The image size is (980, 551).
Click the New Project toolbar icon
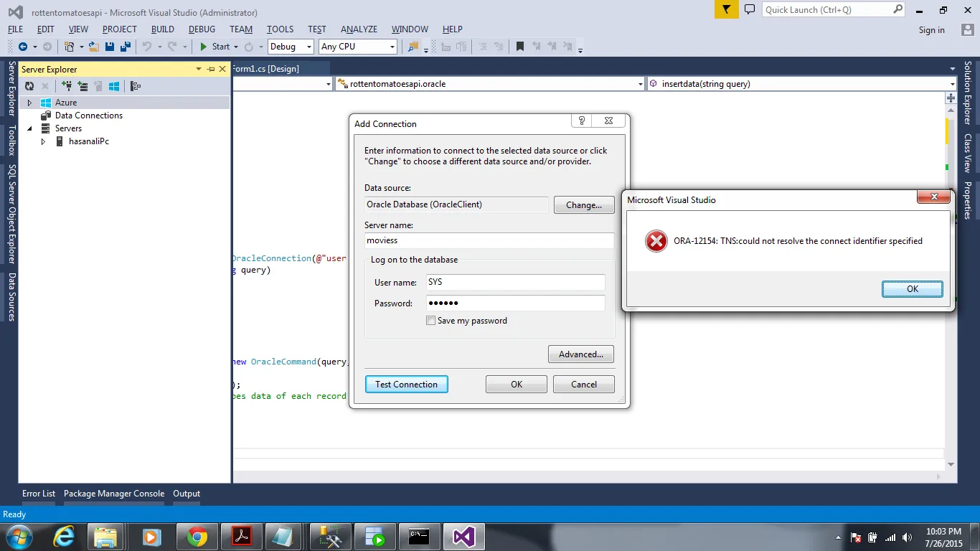(x=70, y=47)
